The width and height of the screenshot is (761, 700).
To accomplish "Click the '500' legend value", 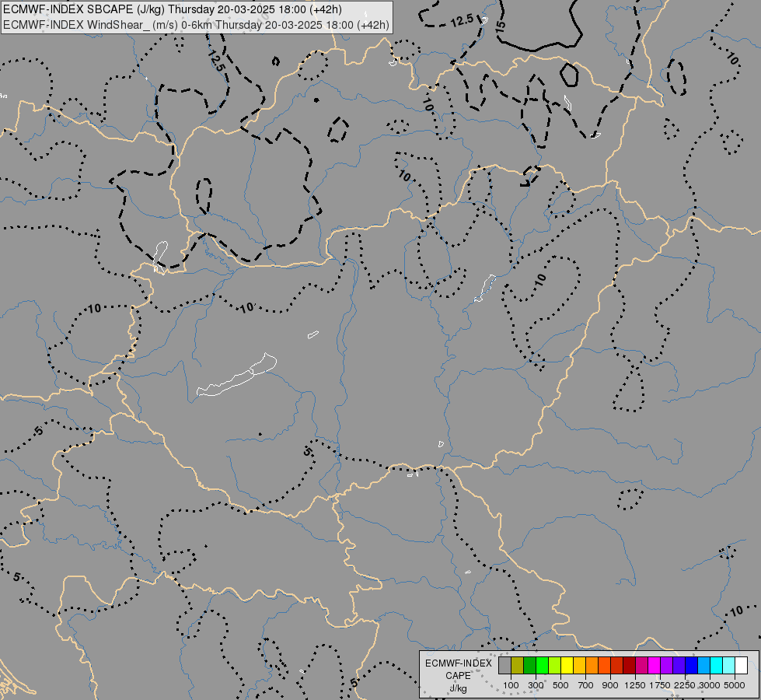I will coord(560,685).
